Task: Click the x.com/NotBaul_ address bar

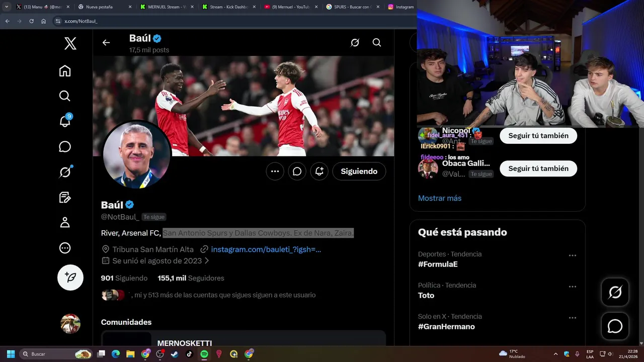Action: coord(234,21)
